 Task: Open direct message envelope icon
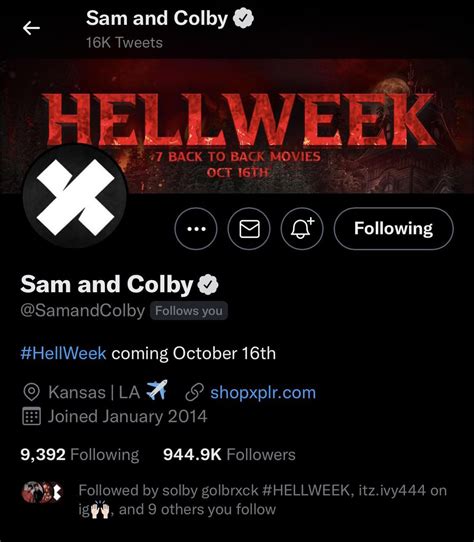pyautogui.click(x=249, y=228)
